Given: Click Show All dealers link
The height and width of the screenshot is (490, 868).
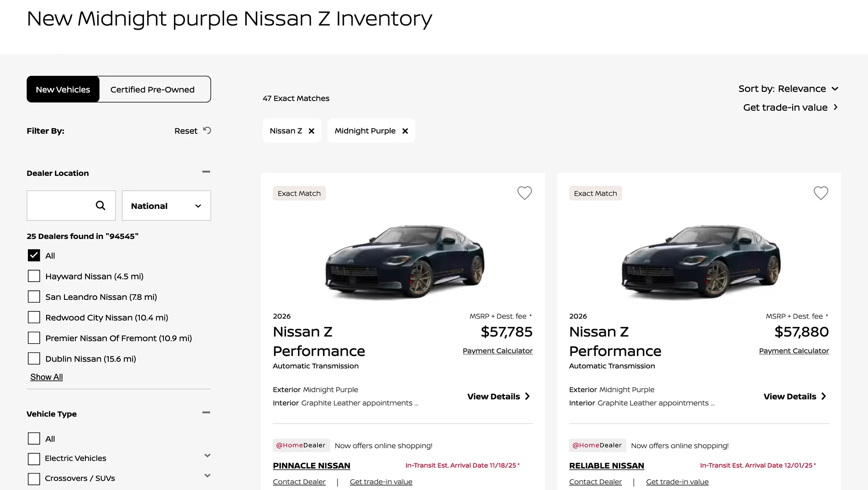Looking at the screenshot, I should click(x=47, y=377).
